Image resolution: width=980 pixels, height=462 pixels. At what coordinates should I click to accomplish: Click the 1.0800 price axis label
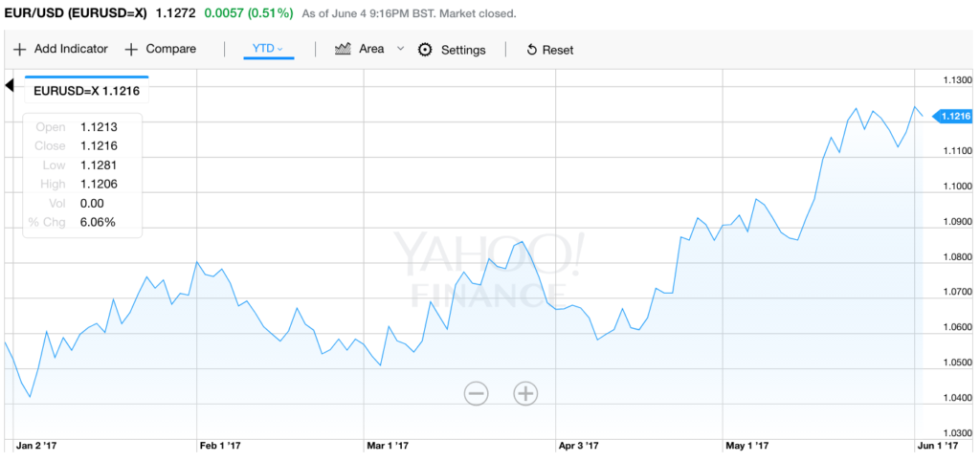[956, 257]
